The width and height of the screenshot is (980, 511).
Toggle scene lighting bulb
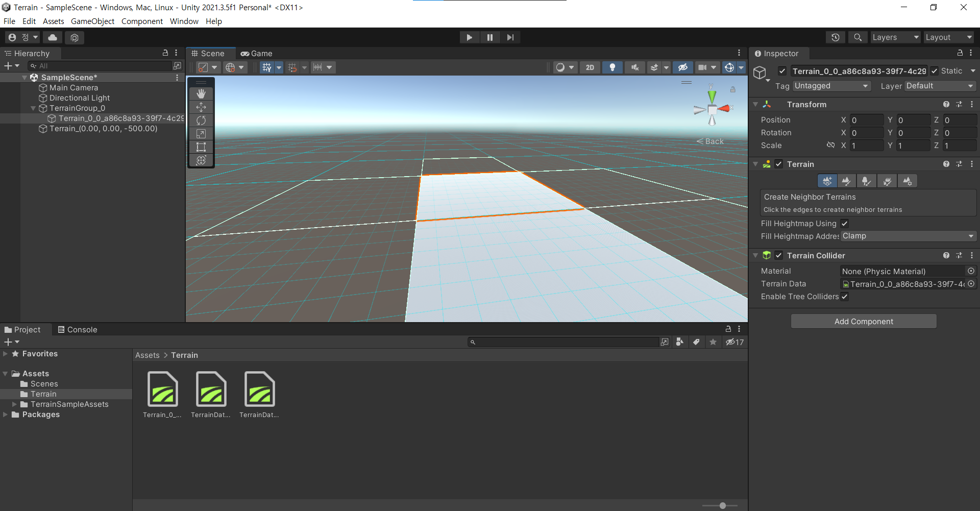coord(612,67)
